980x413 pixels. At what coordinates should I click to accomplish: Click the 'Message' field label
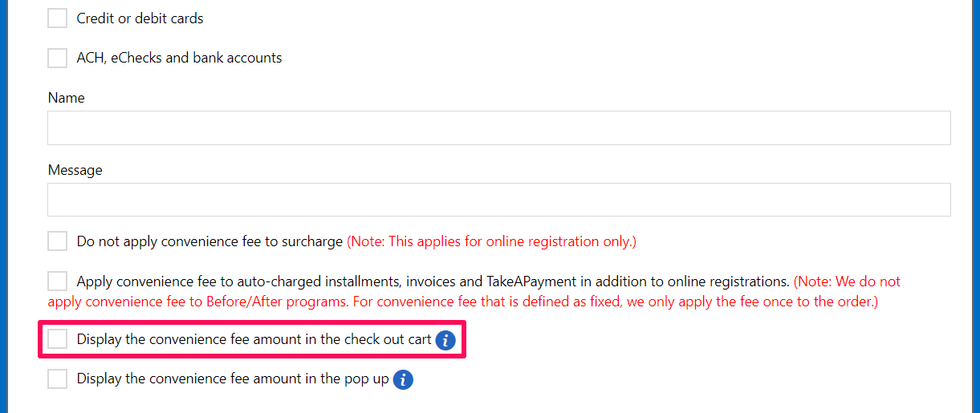tap(75, 170)
